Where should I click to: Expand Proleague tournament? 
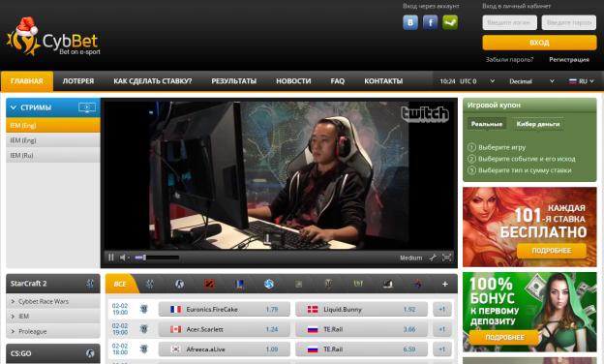[53, 331]
